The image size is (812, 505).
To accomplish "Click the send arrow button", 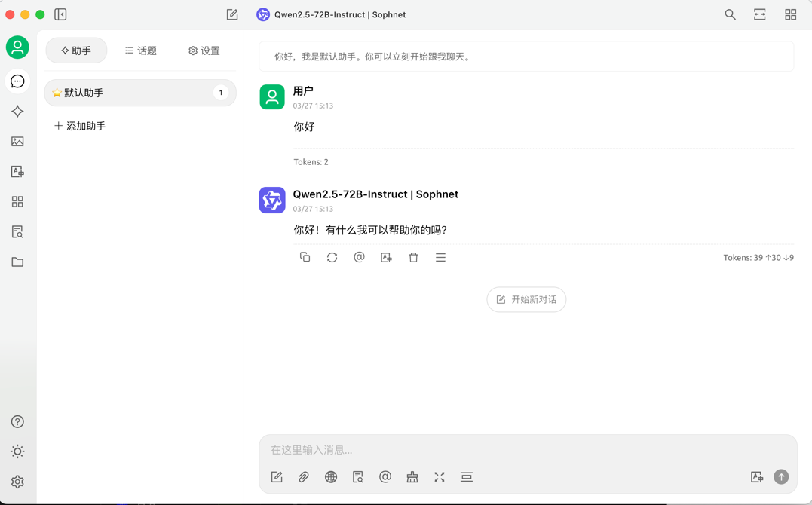I will click(x=781, y=476).
